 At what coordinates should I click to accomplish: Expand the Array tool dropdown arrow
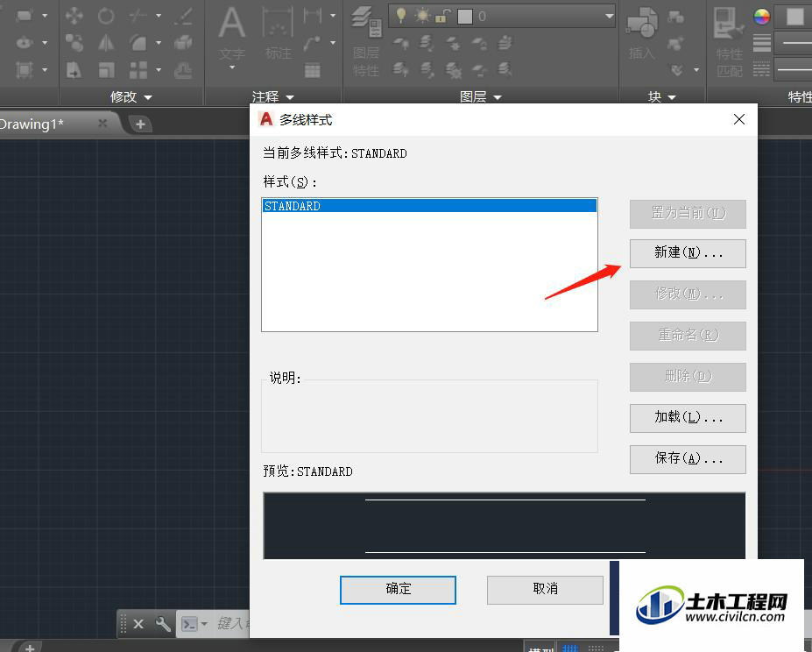pyautogui.click(x=159, y=69)
